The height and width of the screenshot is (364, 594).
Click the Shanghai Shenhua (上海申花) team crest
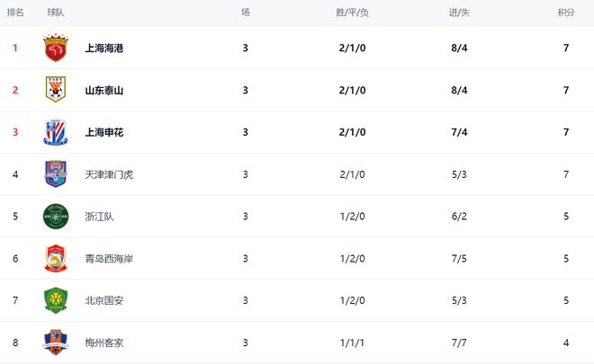coord(56,132)
